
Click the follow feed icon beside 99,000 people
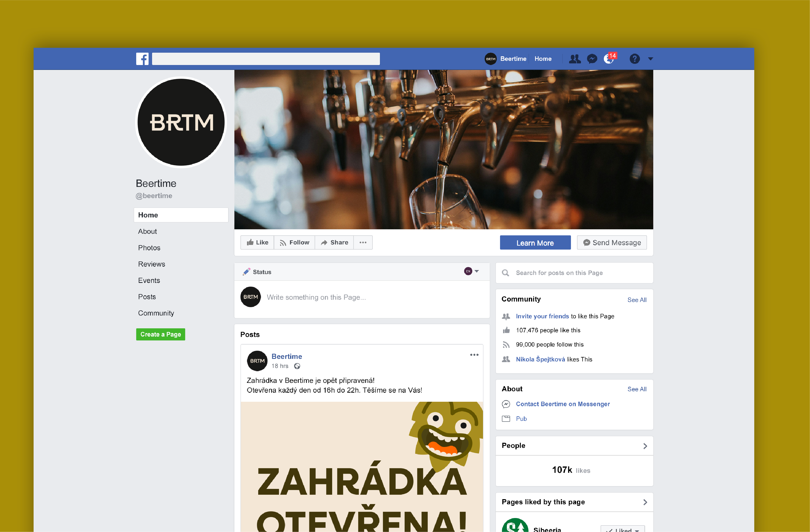coord(506,345)
